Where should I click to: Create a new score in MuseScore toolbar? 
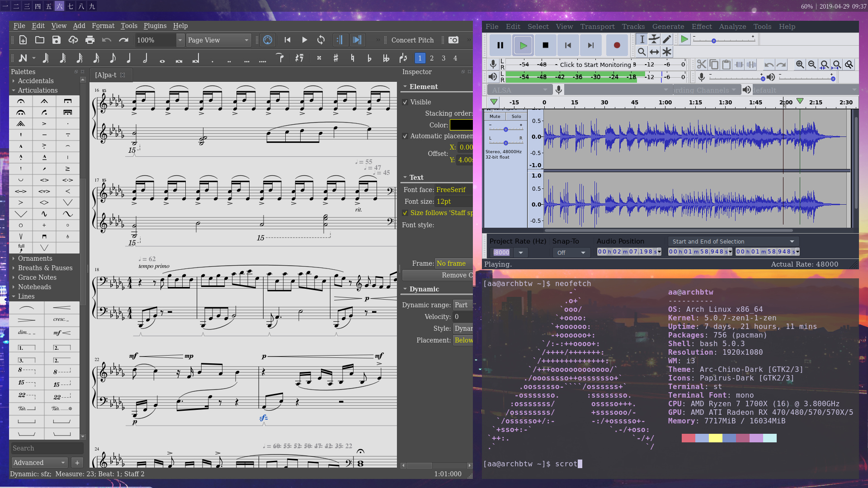tap(23, 40)
